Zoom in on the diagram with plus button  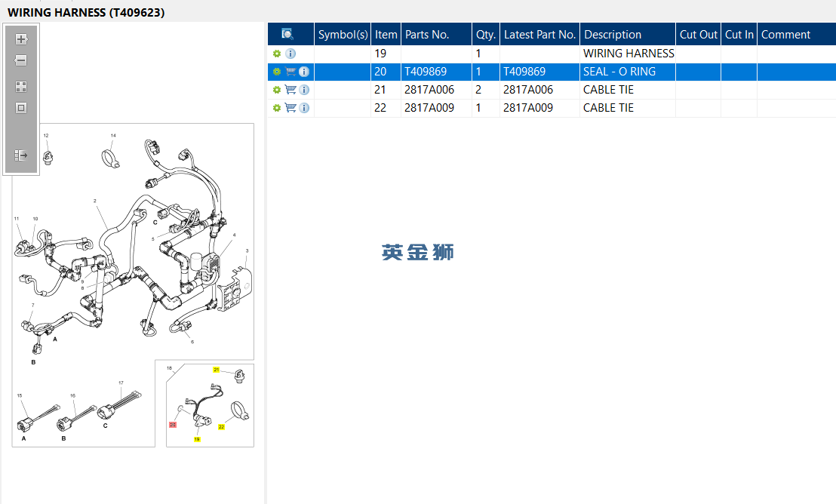click(x=21, y=39)
